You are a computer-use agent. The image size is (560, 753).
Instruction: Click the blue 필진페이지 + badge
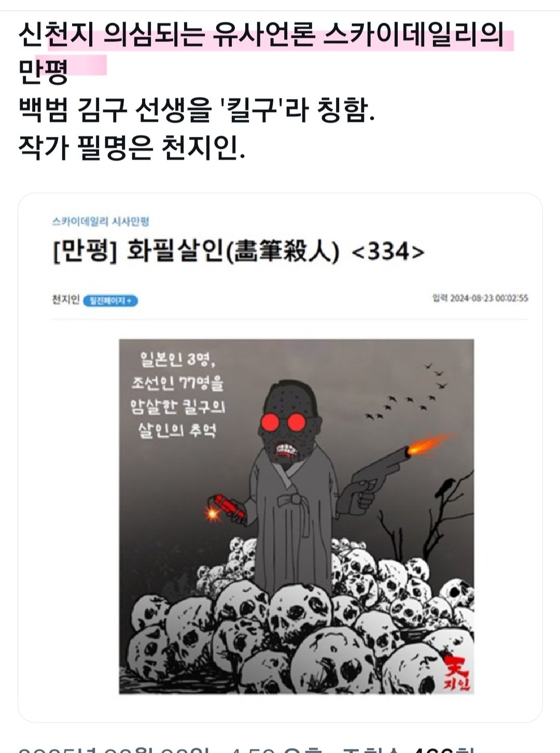pos(110,301)
